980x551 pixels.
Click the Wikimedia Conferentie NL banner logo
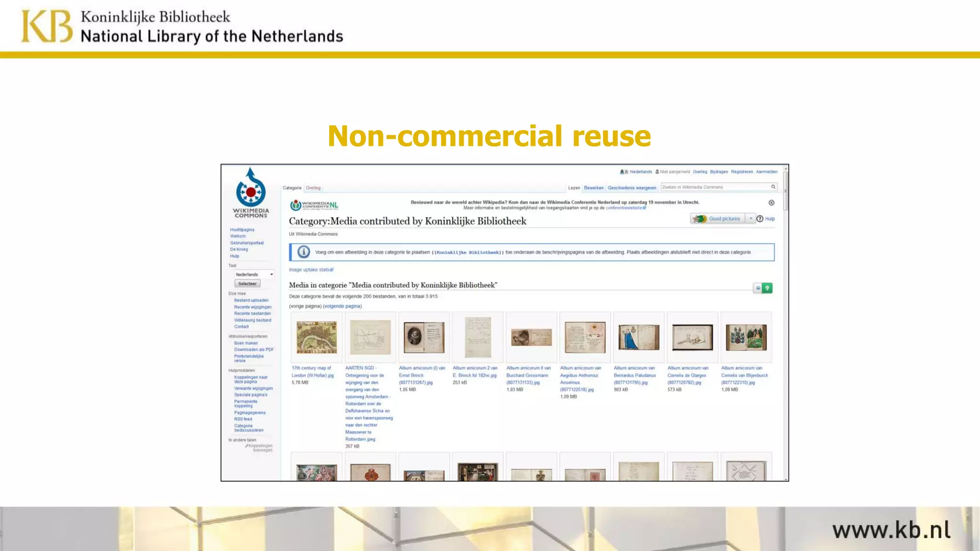314,205
